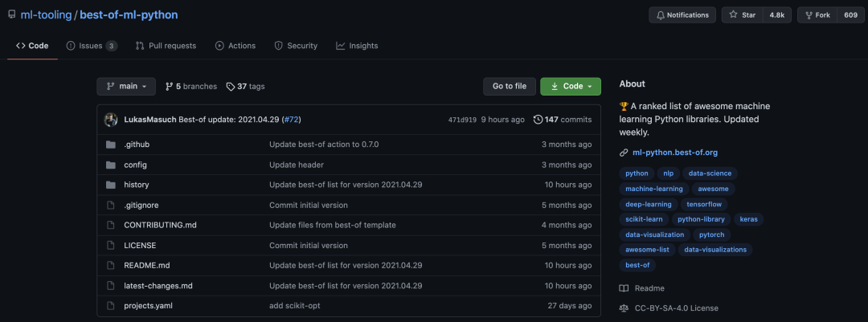This screenshot has height=322, width=868.
Task: Open the LukasMasuch author link
Action: pos(150,120)
